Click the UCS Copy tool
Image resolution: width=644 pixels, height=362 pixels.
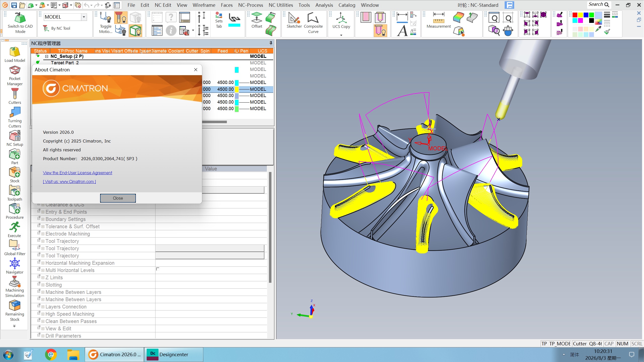[341, 21]
